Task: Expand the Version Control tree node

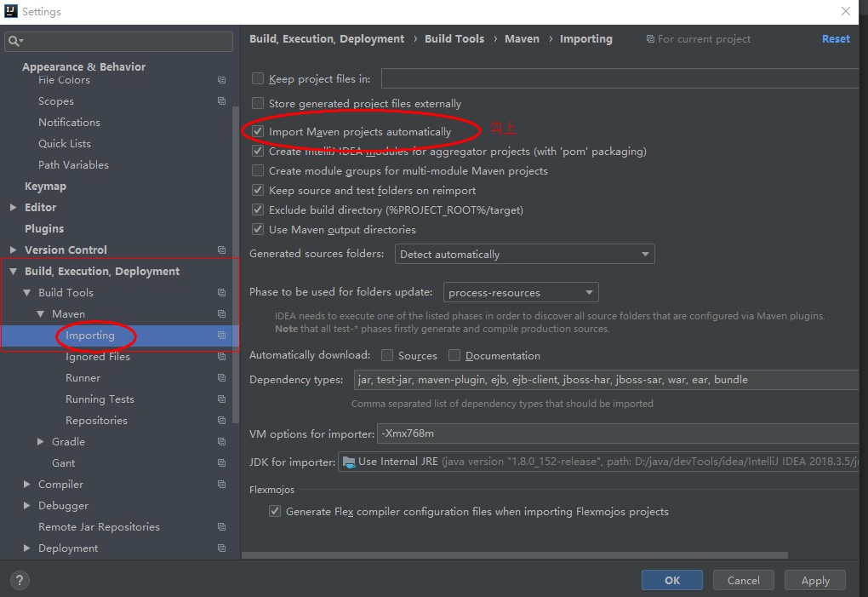Action: [x=14, y=250]
